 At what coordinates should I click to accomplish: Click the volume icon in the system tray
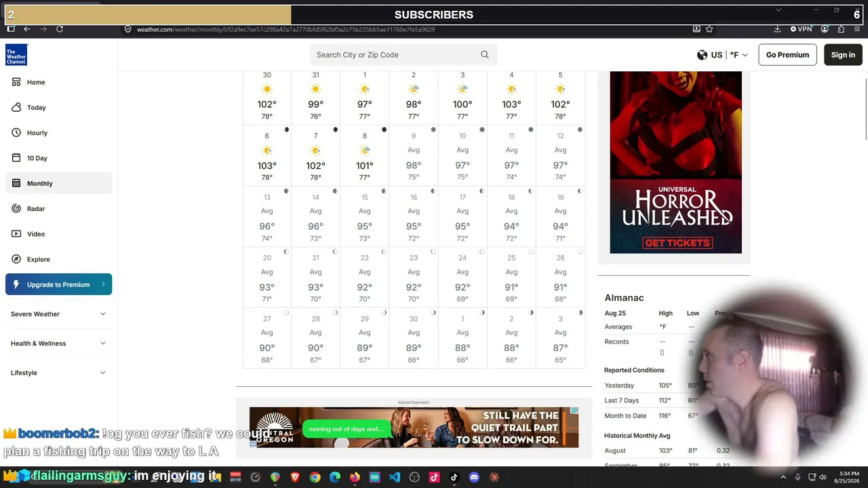point(823,477)
